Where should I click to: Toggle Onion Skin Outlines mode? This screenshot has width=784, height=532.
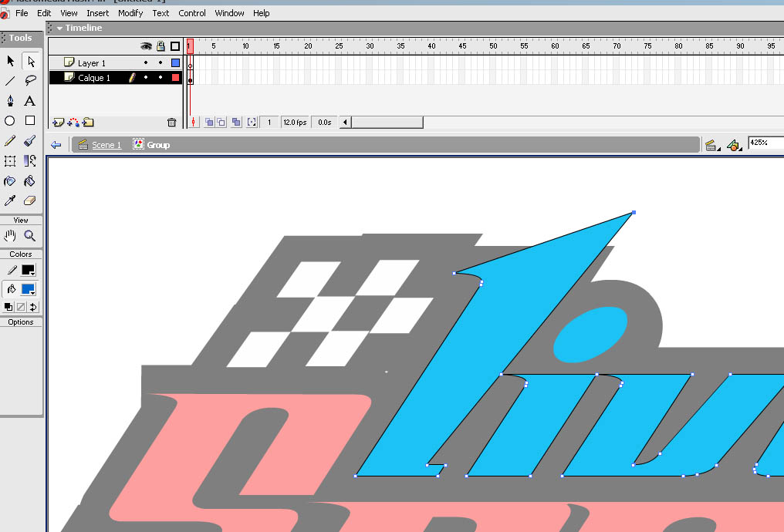[x=221, y=123]
